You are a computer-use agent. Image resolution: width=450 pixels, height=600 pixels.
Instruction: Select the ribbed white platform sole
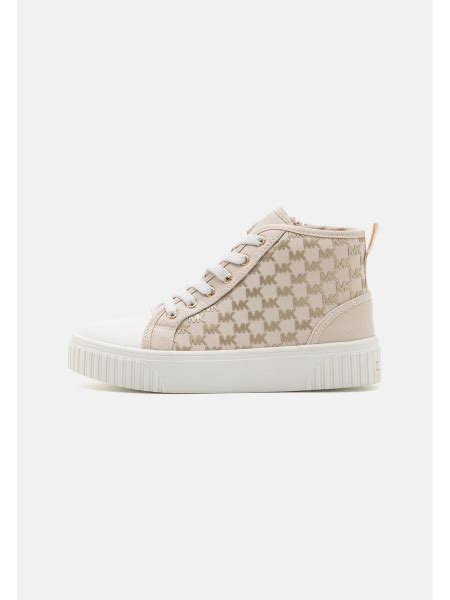(227, 363)
